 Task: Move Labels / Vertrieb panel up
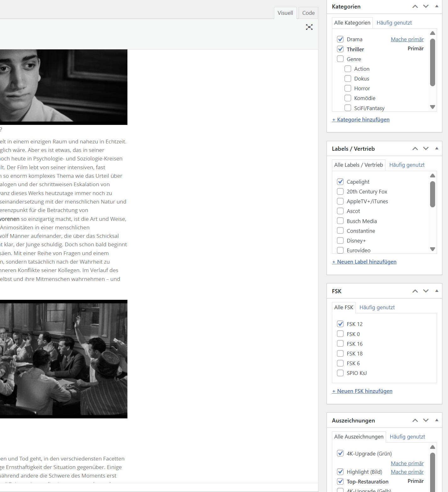415,149
